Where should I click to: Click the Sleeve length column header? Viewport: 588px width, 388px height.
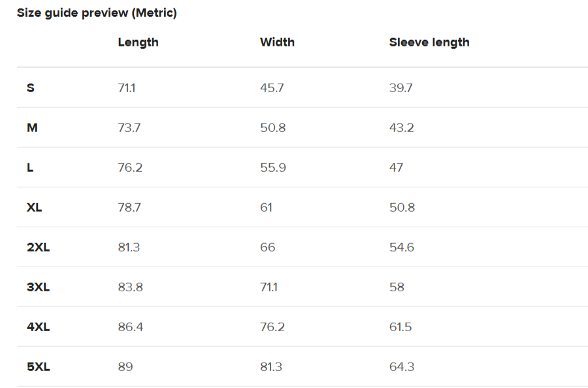click(x=429, y=42)
